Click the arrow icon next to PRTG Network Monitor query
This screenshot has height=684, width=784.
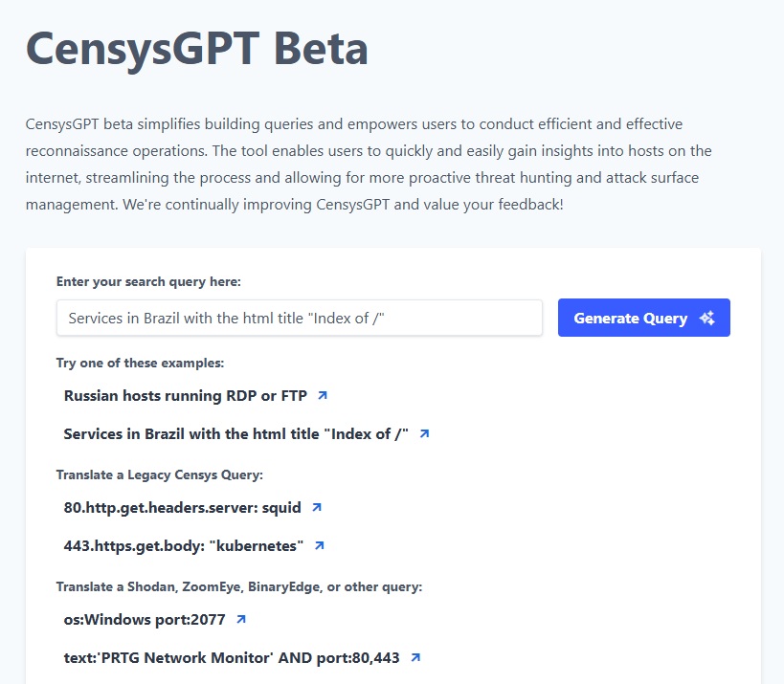coord(414,657)
